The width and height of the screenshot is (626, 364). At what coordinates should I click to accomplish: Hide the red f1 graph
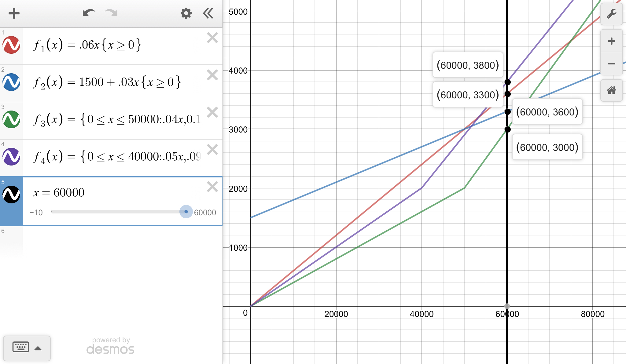(x=12, y=45)
